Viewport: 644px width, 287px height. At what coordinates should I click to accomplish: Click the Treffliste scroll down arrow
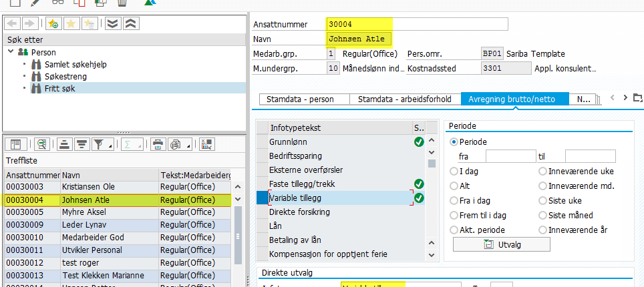pos(237,199)
